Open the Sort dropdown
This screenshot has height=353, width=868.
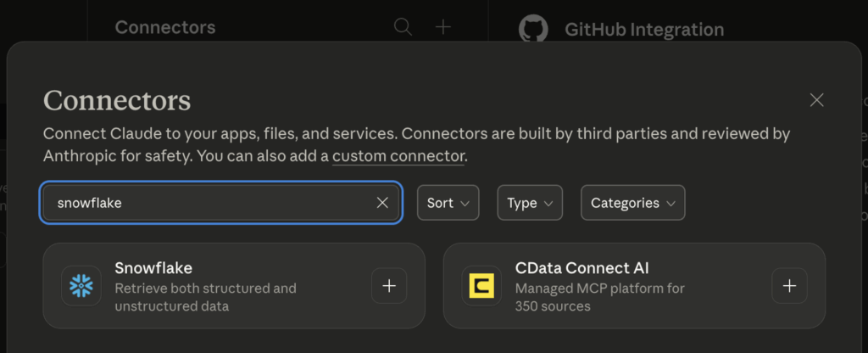coord(448,203)
